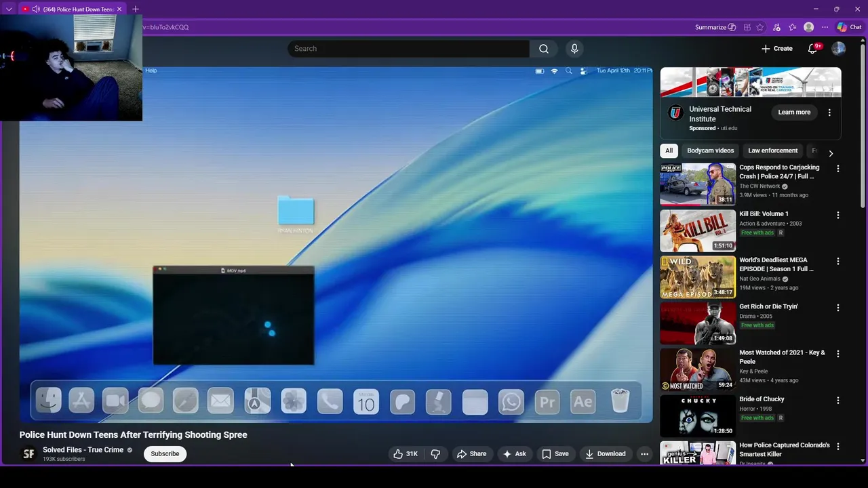The height and width of the screenshot is (488, 868).
Task: Open World's Deadliest MEGA EPISODE thumbnail
Action: click(x=698, y=277)
